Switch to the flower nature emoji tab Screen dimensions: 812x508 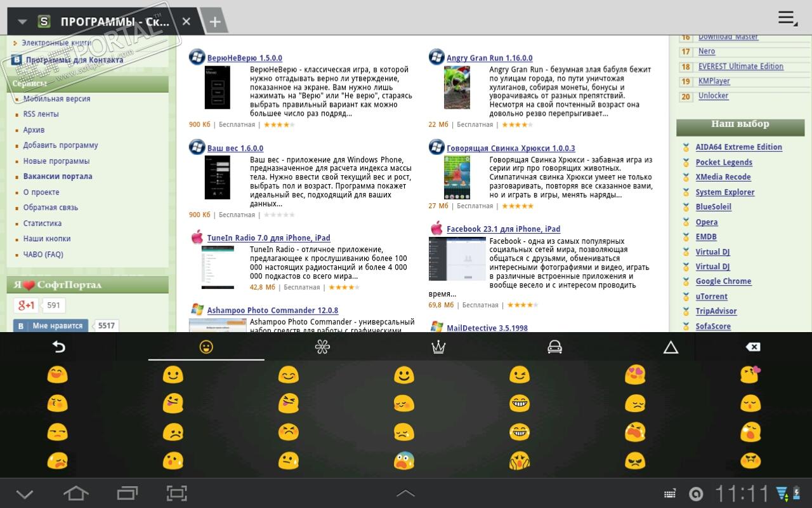pyautogui.click(x=322, y=347)
